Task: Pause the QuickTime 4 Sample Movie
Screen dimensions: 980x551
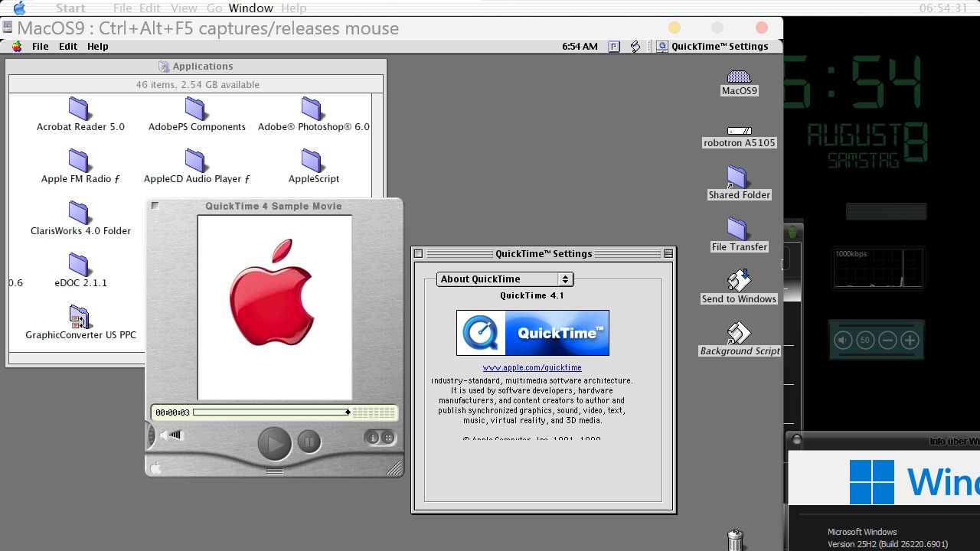Action: [x=309, y=442]
